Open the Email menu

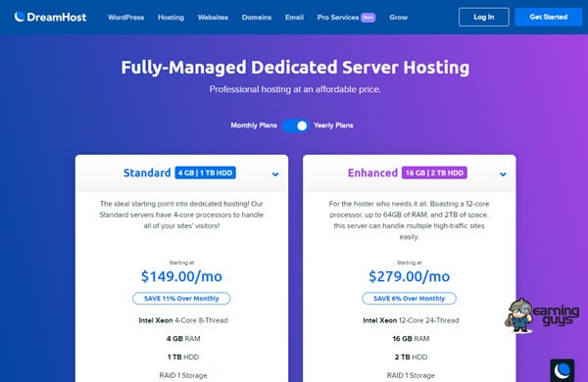(x=294, y=18)
